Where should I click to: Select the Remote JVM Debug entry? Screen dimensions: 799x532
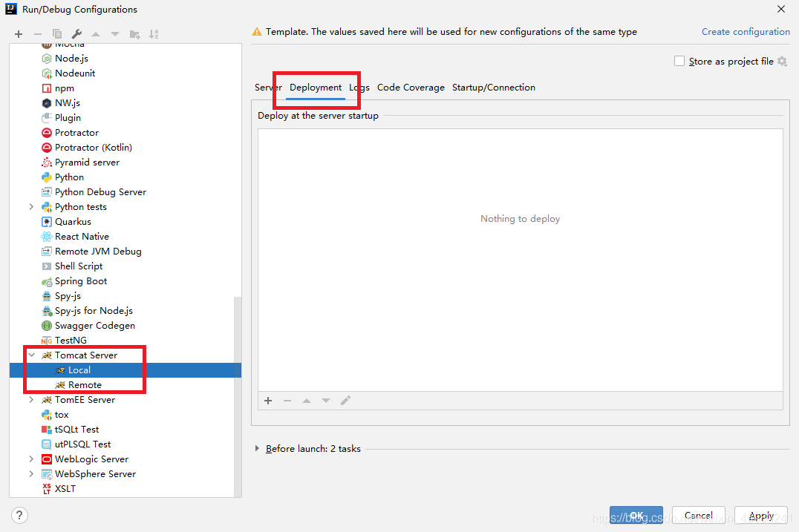click(98, 251)
